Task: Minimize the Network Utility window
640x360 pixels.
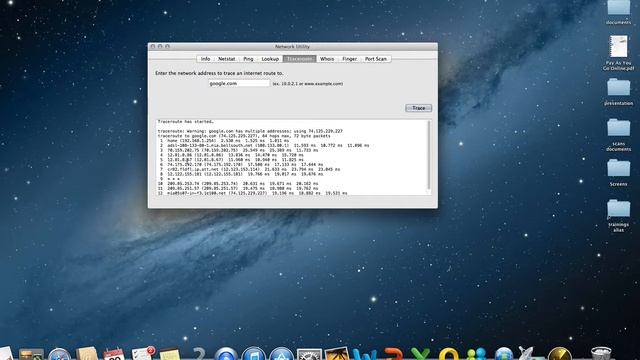Action: coord(160,47)
